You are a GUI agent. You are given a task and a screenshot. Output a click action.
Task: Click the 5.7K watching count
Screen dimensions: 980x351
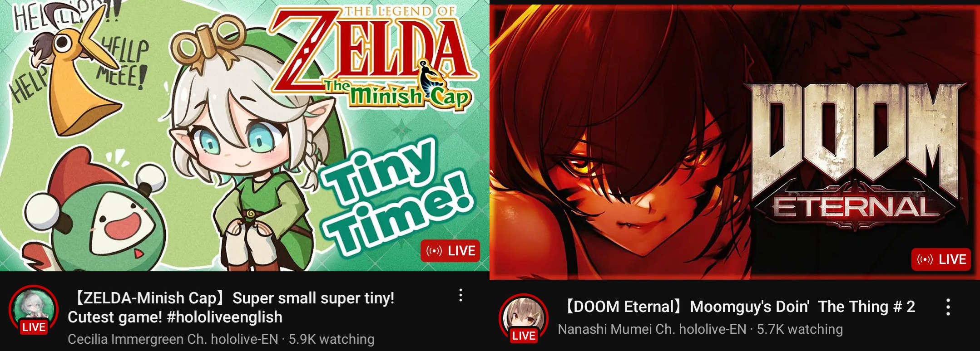click(x=800, y=329)
